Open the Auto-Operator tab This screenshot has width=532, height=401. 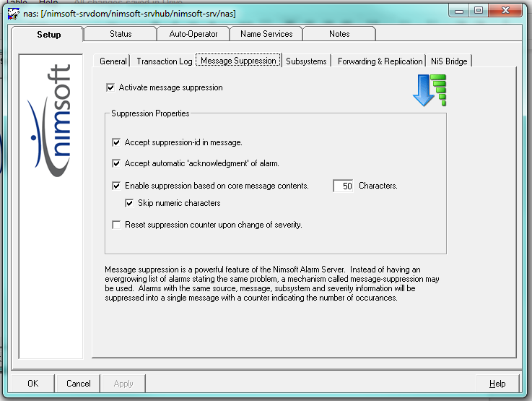[x=193, y=34]
